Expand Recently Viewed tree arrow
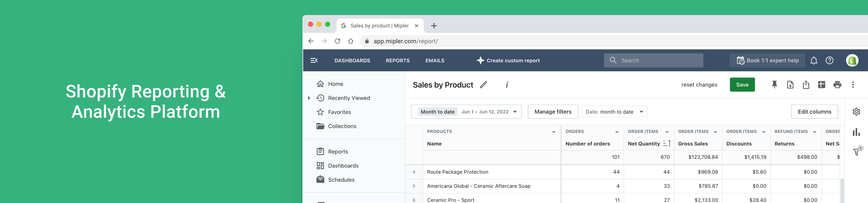Screen dimensions: 868x203 point(309,98)
